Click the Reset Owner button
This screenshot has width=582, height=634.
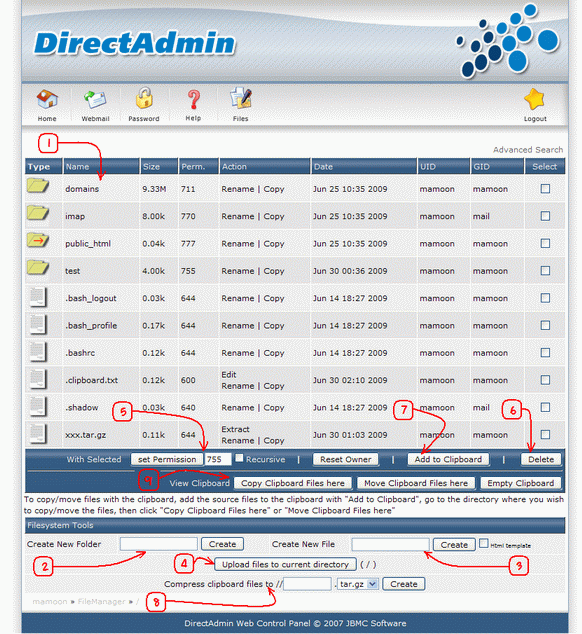click(346, 459)
